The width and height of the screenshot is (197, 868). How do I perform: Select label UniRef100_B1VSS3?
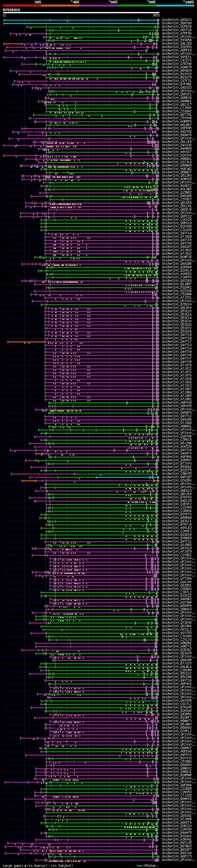177,74
